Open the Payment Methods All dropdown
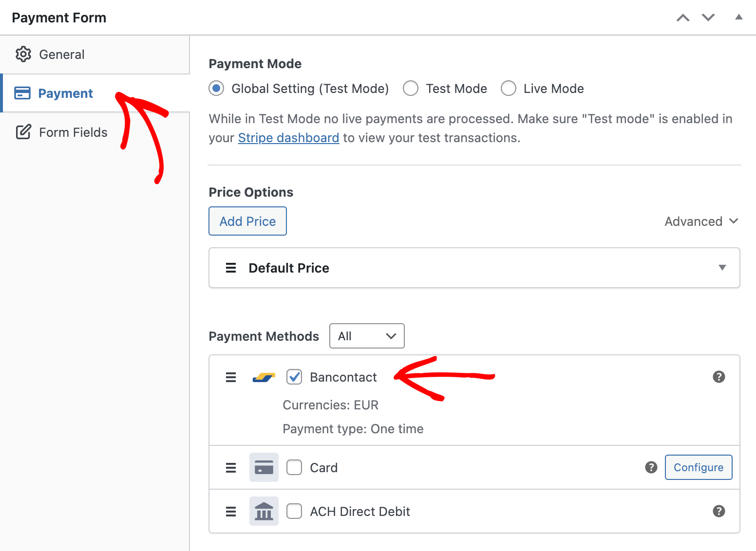Viewport: 756px width, 551px height. [367, 336]
